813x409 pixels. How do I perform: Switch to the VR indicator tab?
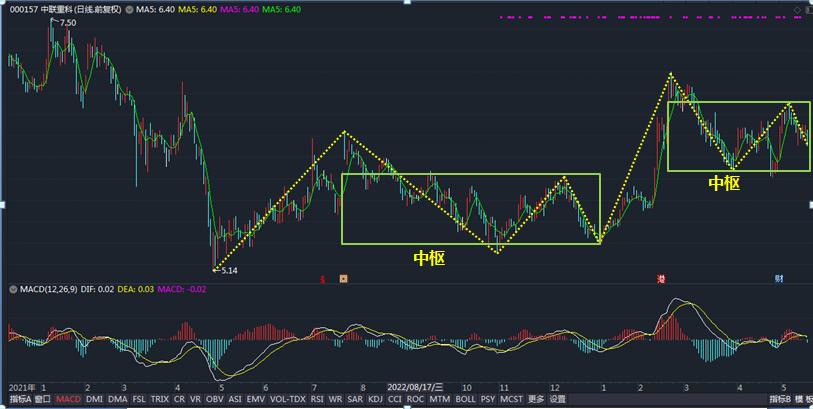[195, 399]
